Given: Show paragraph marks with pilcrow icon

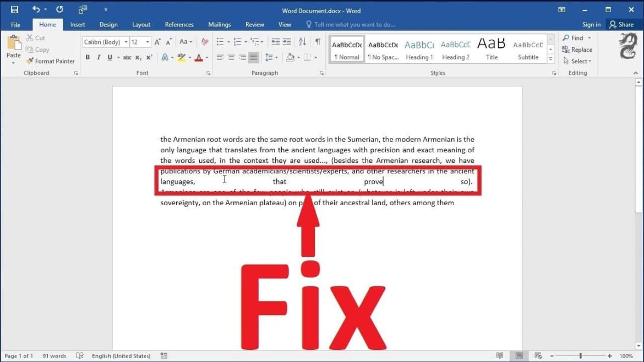Looking at the screenshot, I should point(318,42).
